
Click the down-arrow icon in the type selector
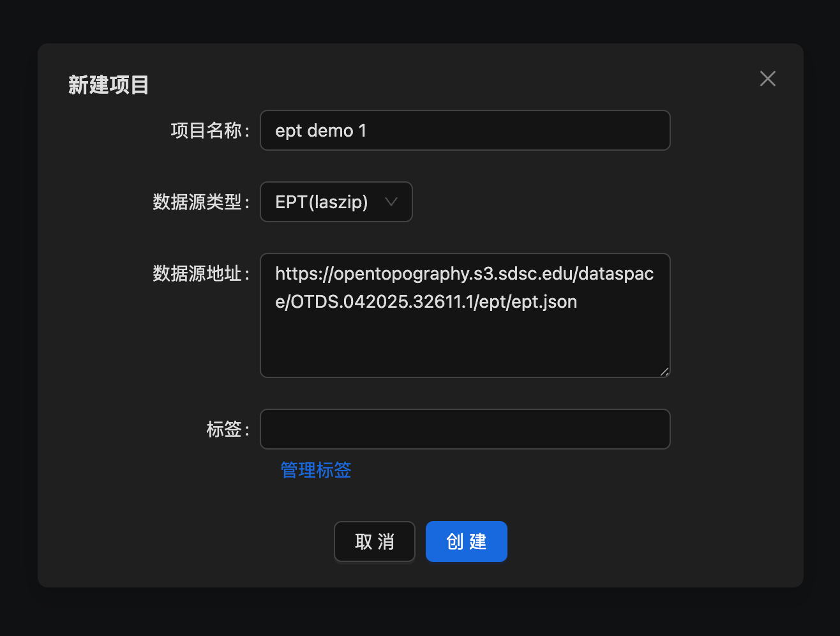pyautogui.click(x=391, y=202)
